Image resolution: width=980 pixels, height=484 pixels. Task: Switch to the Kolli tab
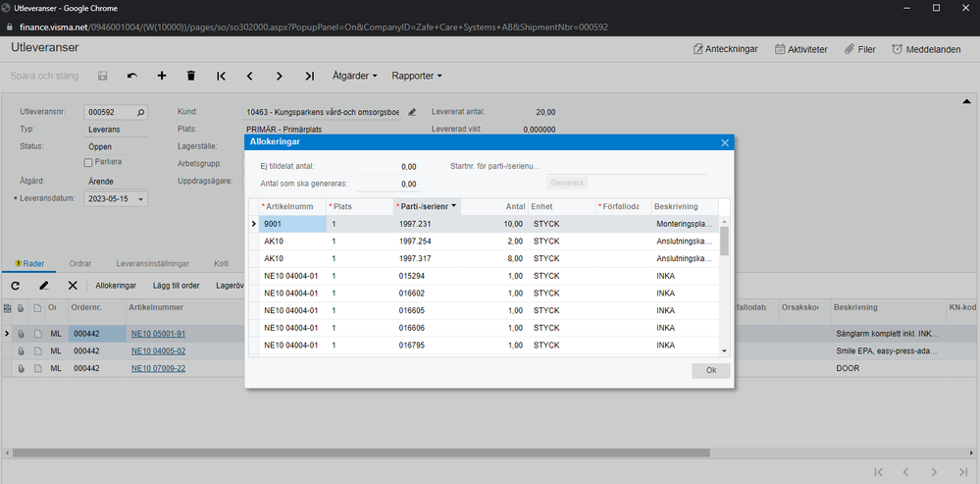tap(222, 264)
